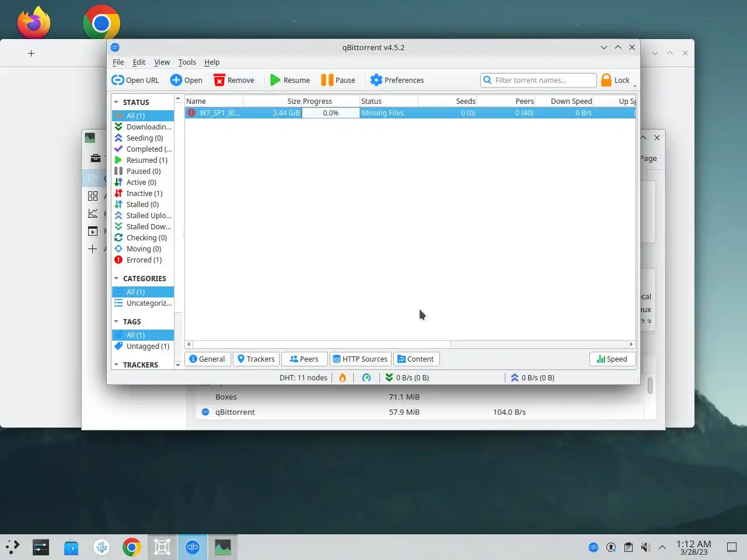Open Preferences via the gear icon
Image resolution: width=747 pixels, height=560 pixels.
coord(376,80)
